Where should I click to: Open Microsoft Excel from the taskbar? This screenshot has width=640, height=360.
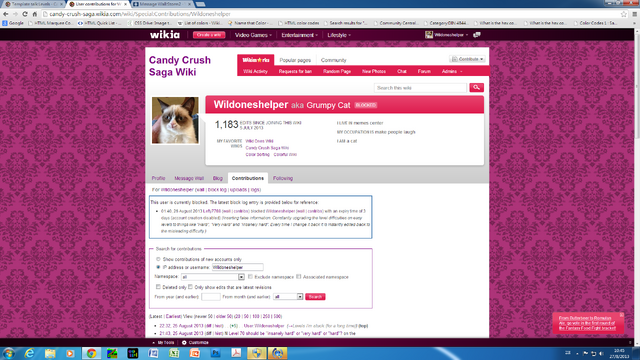[174, 353]
